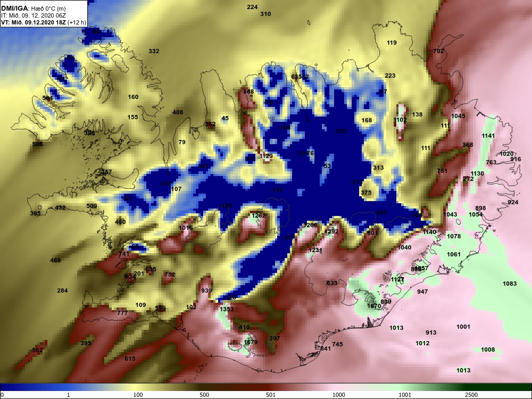The height and width of the screenshot is (399, 532).
Task: Click the value 1020 on the map
Action: 506,154
